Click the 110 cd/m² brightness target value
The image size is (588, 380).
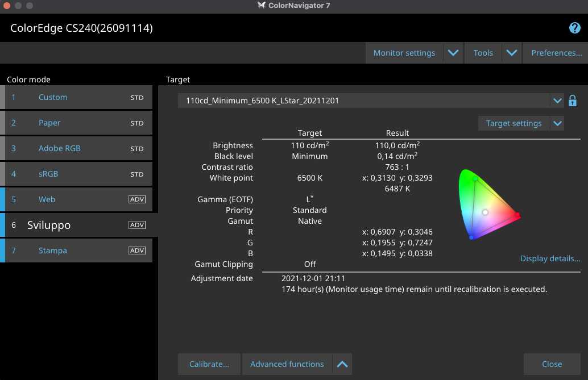tap(310, 145)
